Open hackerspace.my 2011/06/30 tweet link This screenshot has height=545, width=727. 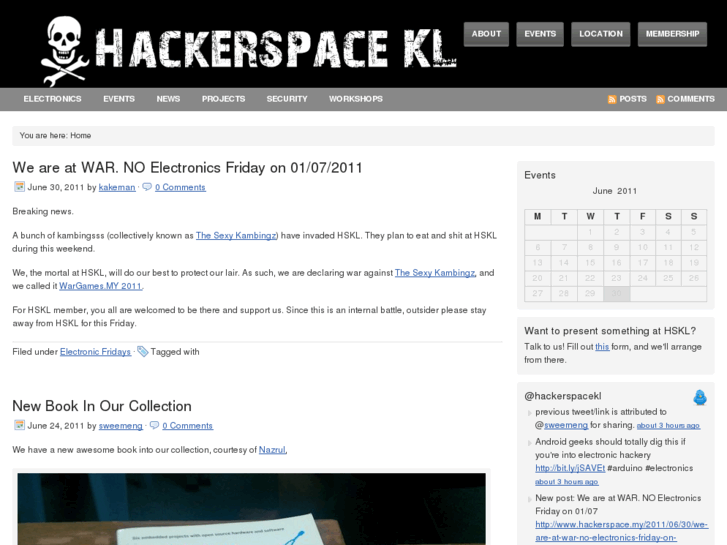coord(621,531)
